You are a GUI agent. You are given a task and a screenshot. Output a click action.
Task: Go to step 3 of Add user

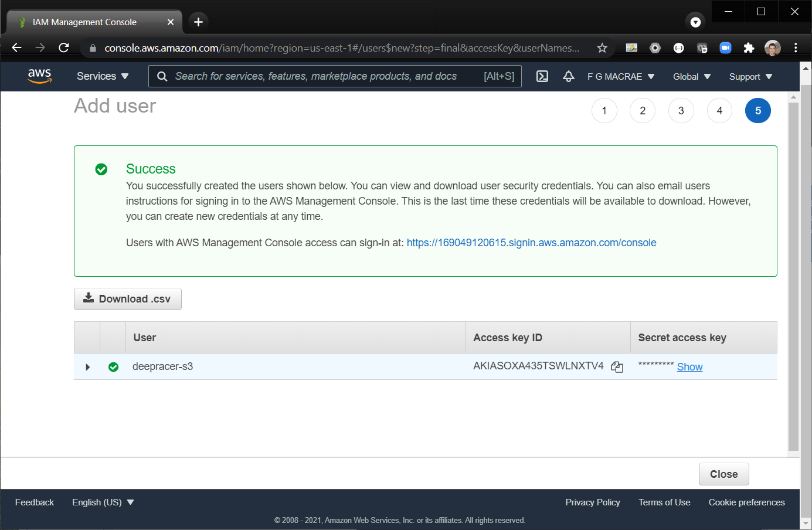pos(681,111)
